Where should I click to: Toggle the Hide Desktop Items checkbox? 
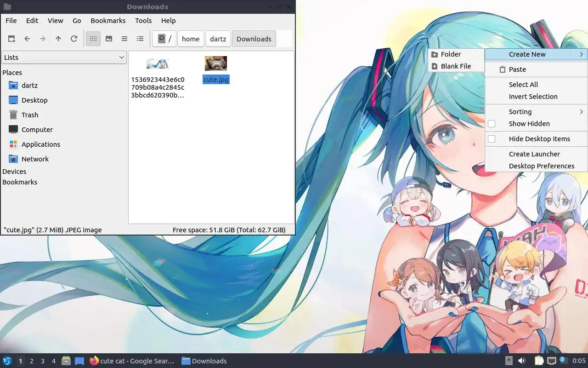(x=492, y=139)
